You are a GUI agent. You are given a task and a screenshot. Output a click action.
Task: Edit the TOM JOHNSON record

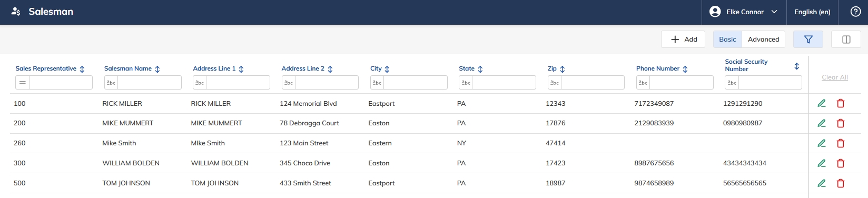(821, 183)
